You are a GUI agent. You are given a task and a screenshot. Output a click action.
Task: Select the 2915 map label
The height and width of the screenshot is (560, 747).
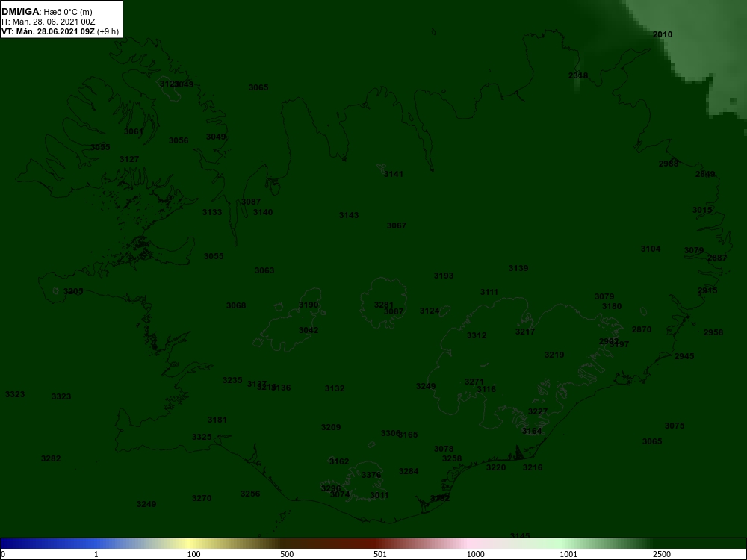[707, 290]
